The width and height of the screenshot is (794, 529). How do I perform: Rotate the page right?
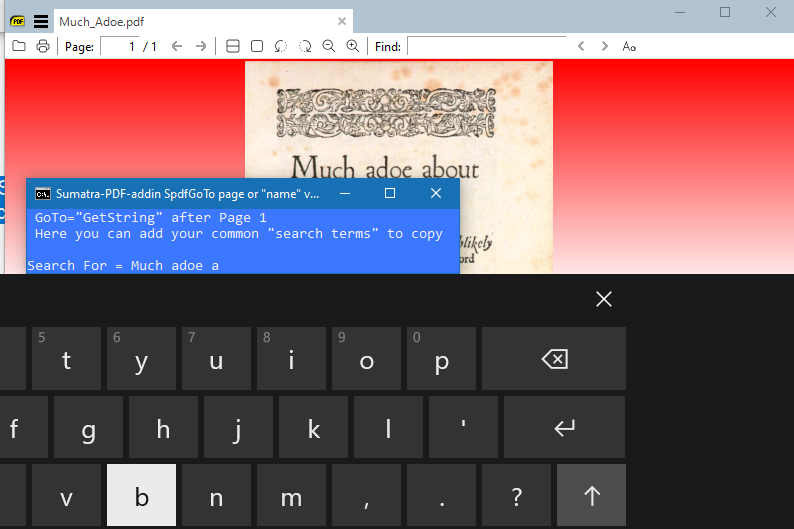click(x=305, y=46)
